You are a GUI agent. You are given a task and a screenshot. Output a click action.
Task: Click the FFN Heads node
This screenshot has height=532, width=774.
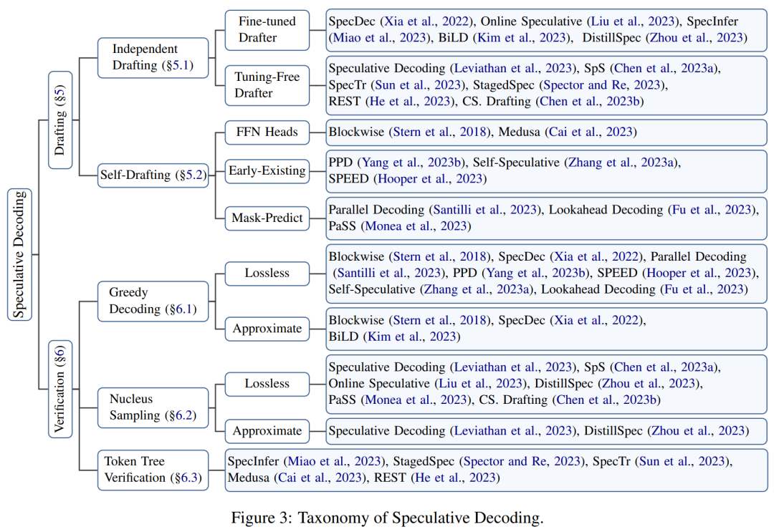267,132
